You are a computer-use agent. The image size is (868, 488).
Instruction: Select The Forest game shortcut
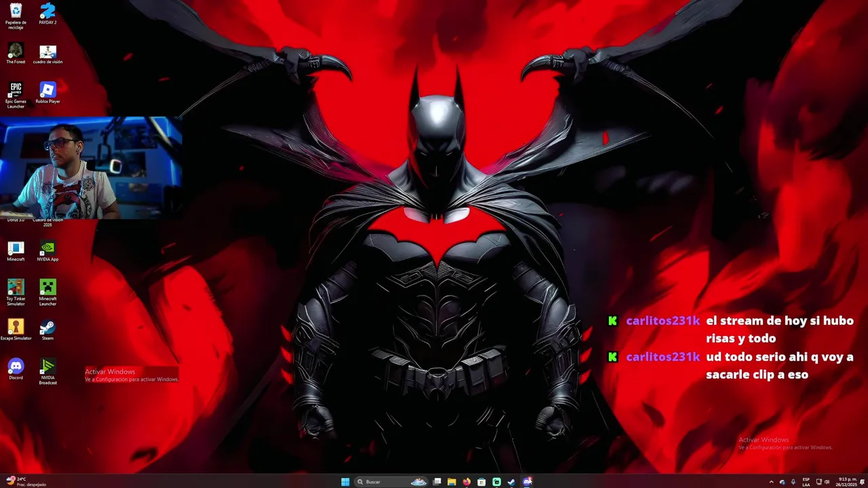(x=16, y=54)
